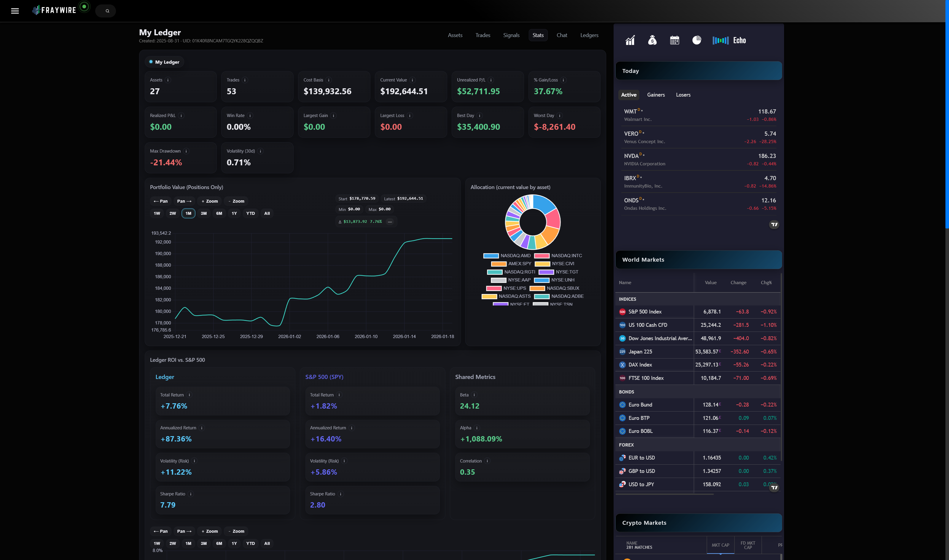Select the pie chart icon in Echo panel
949x560 pixels.
click(696, 40)
